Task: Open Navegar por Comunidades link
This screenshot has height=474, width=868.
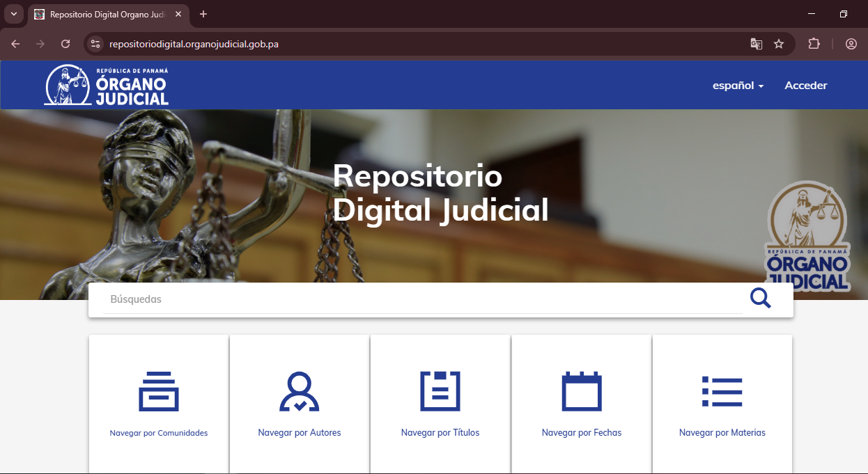Action: (159, 433)
